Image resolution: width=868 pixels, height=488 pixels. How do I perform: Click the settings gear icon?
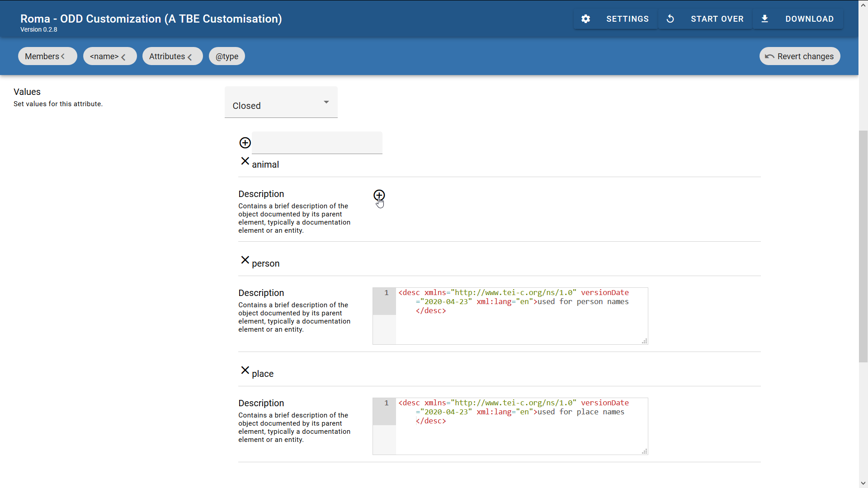click(x=585, y=19)
